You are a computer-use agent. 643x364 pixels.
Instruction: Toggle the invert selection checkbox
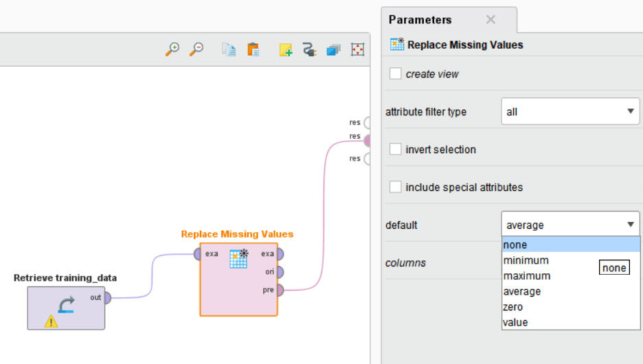[x=396, y=149]
